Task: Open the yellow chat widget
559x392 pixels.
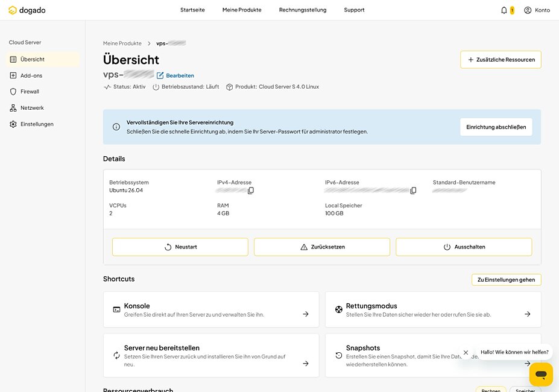Action: coord(541,375)
